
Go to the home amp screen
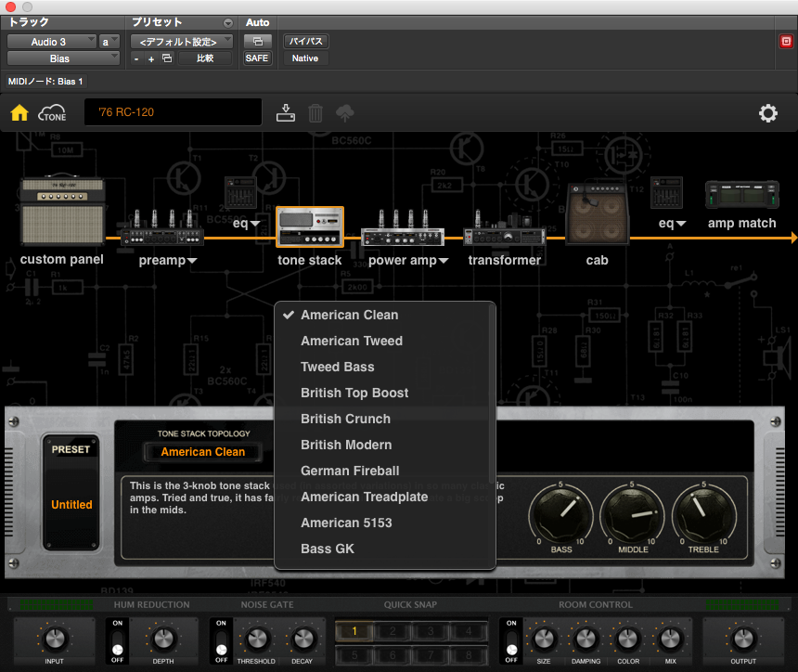click(x=19, y=112)
